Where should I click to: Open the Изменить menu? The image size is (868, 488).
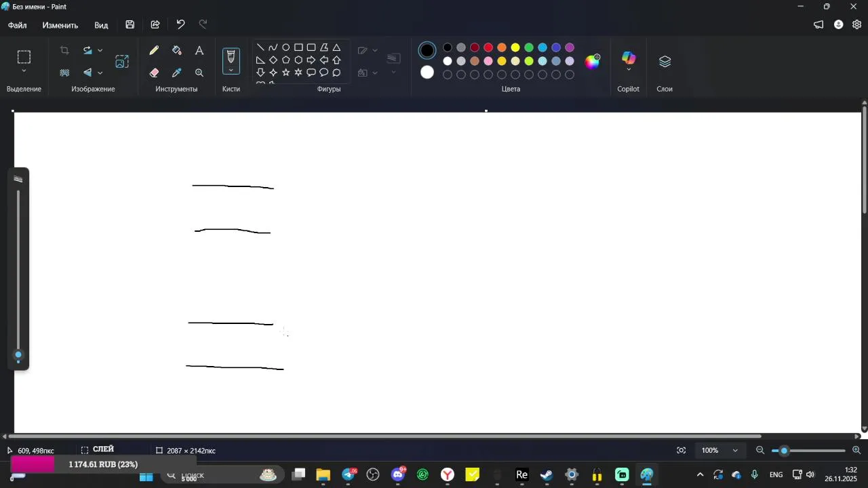click(x=60, y=25)
